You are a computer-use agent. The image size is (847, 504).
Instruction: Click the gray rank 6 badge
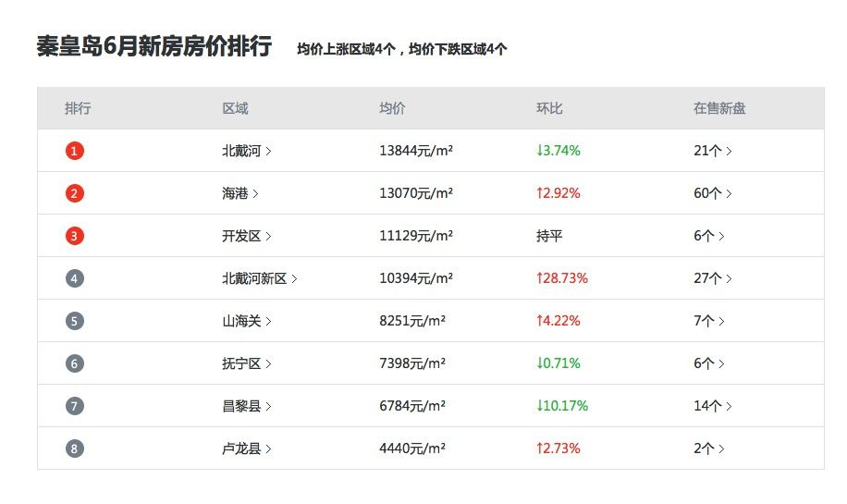pyautogui.click(x=75, y=363)
